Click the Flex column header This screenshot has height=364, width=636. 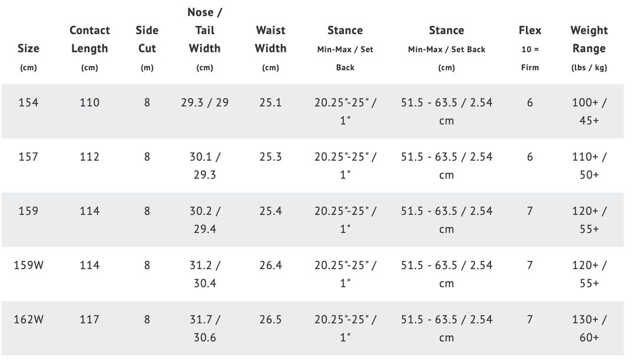pyautogui.click(x=530, y=31)
